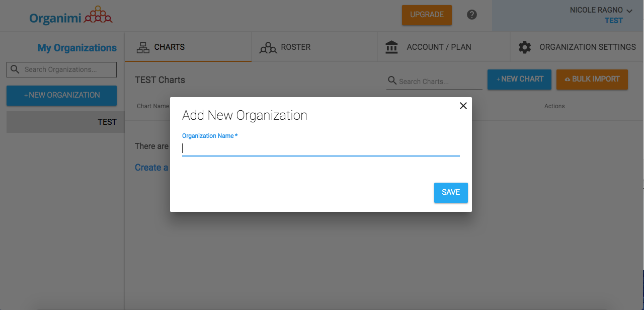Follow the 'Create a' link
644x310 pixels.
point(151,168)
